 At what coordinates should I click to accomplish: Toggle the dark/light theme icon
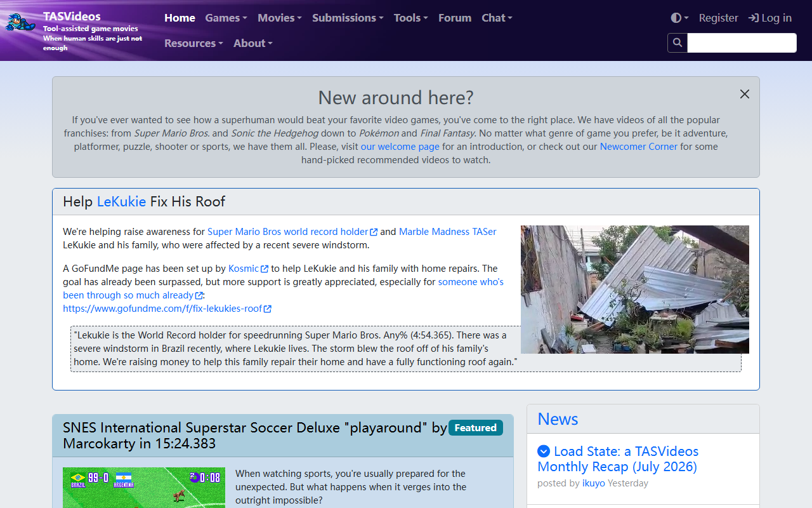pos(679,18)
